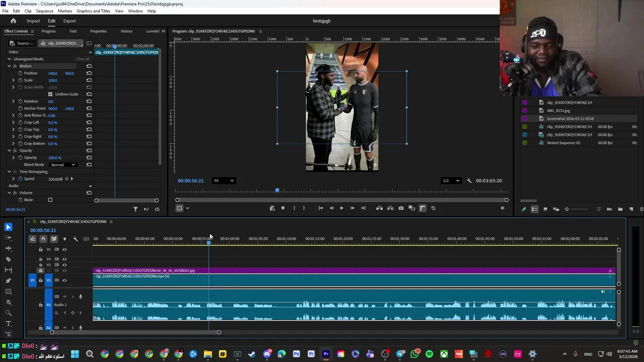Image resolution: width=644 pixels, height=362 pixels.
Task: Select the Pen tool
Action: pyautogui.click(x=8, y=281)
